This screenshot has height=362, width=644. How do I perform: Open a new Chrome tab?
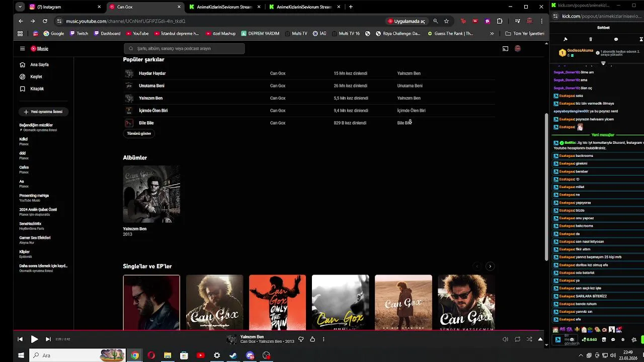coord(351,7)
